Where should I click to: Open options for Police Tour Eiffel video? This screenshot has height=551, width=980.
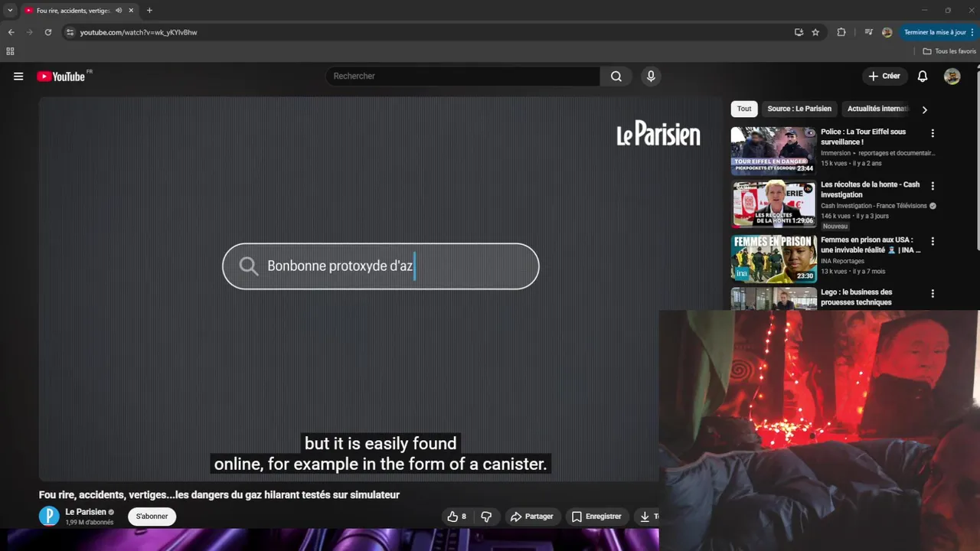tap(933, 133)
